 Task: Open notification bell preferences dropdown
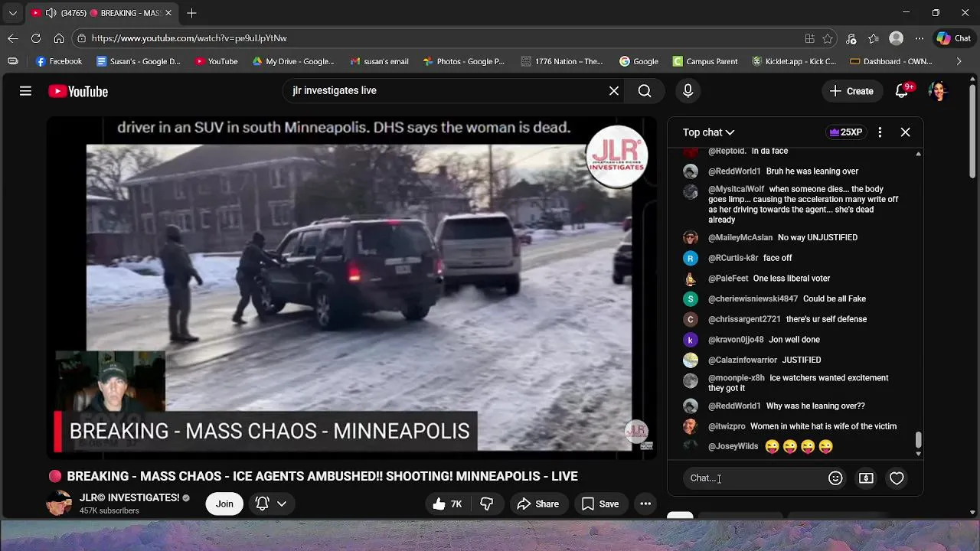pos(271,504)
